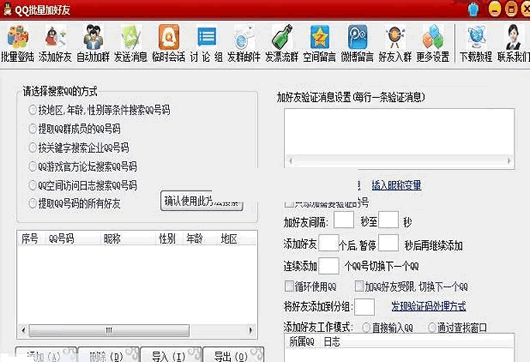Click the 导入(I) button
Screen dimensions: 530x362
(171, 355)
